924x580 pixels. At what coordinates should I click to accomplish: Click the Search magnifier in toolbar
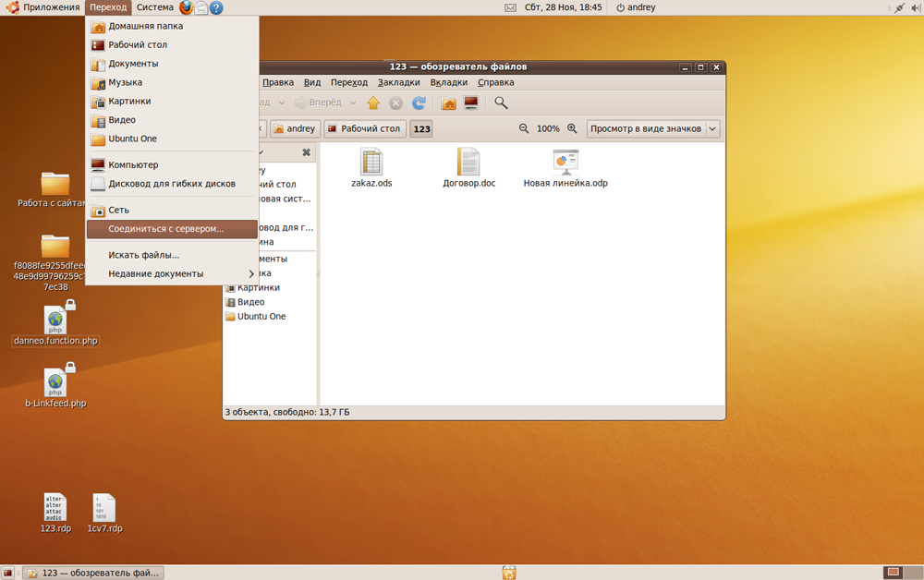[501, 103]
